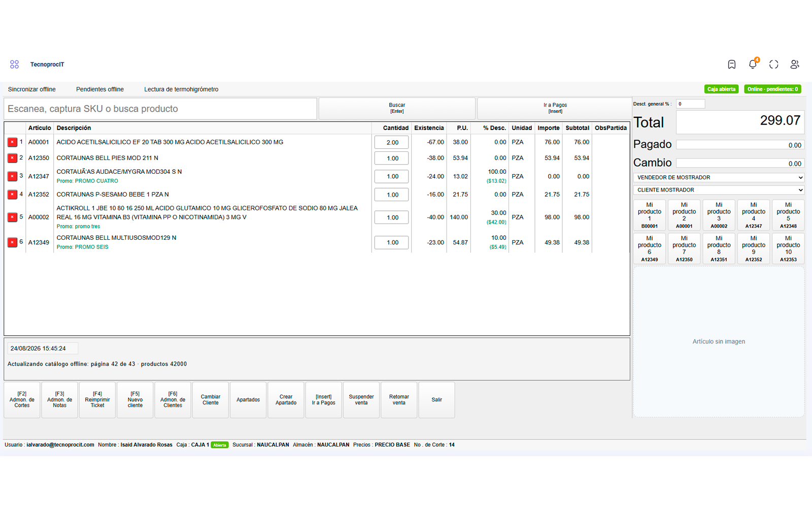Expand the VENDEDOR DE MOSTRADOR dropdown

(719, 178)
